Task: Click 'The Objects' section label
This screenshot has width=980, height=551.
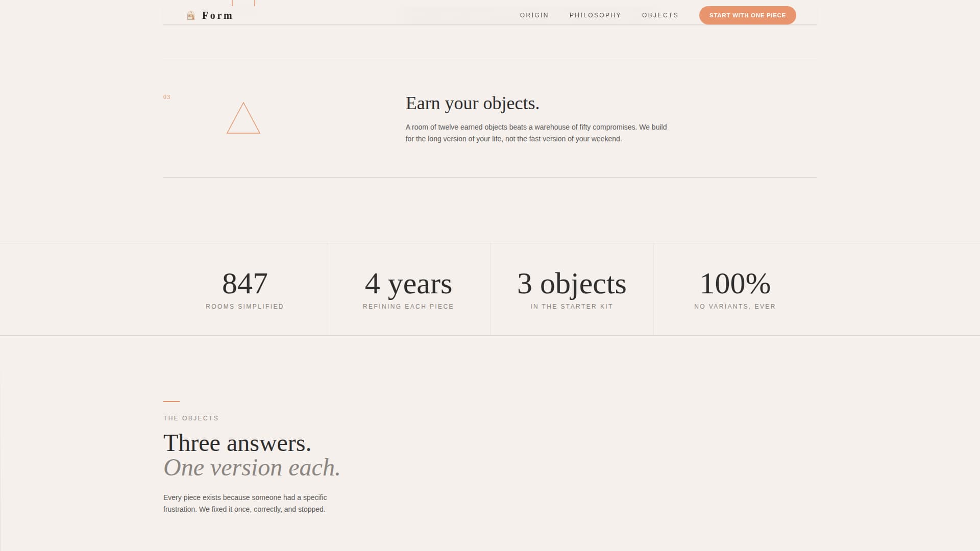Action: (x=191, y=418)
